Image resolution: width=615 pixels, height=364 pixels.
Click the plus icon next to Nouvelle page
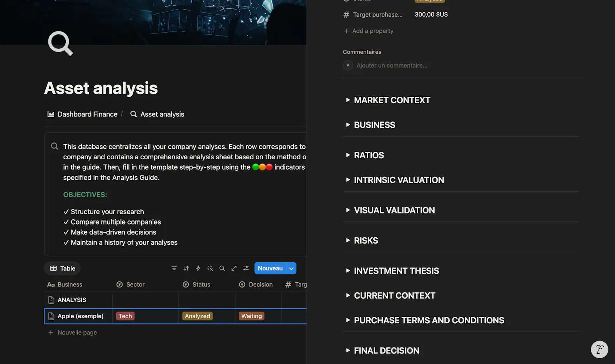click(51, 333)
